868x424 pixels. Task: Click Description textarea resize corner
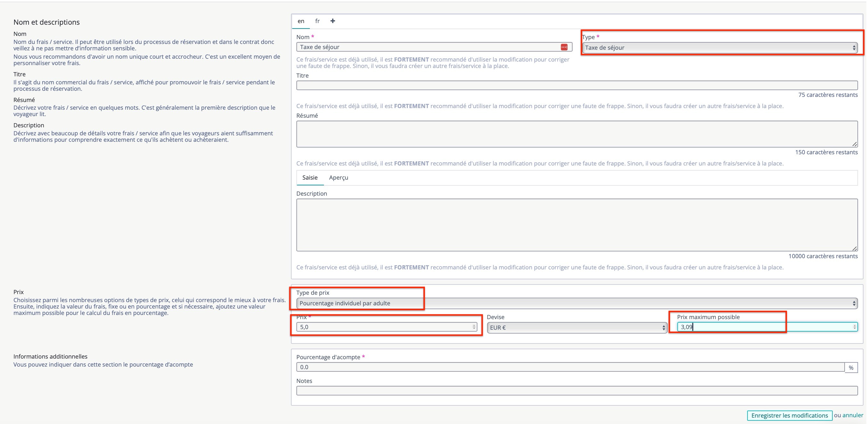pos(855,249)
